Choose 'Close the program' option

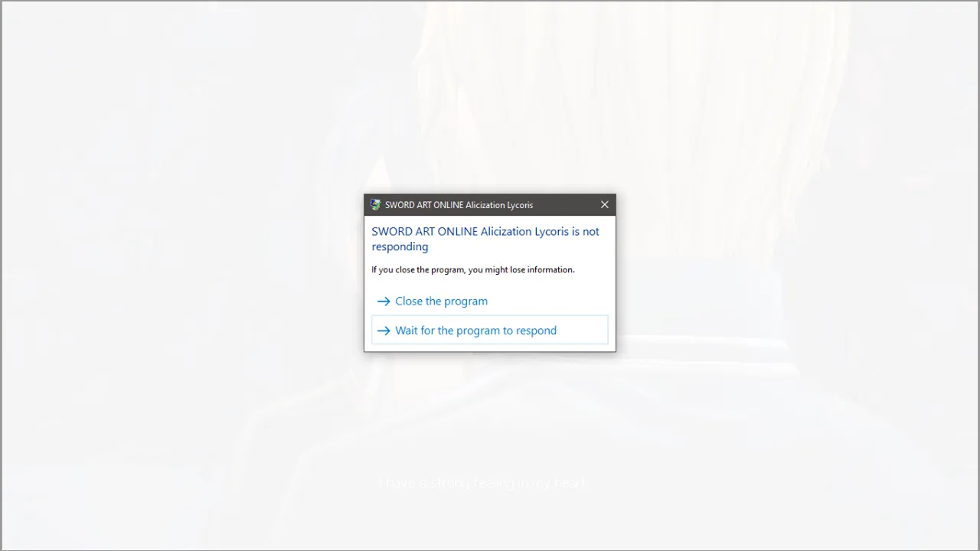(489, 301)
